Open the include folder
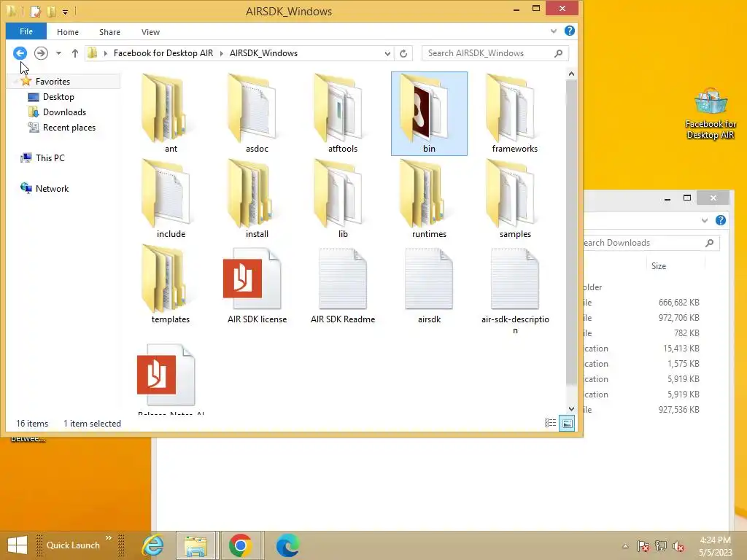747x560 pixels. click(x=171, y=199)
